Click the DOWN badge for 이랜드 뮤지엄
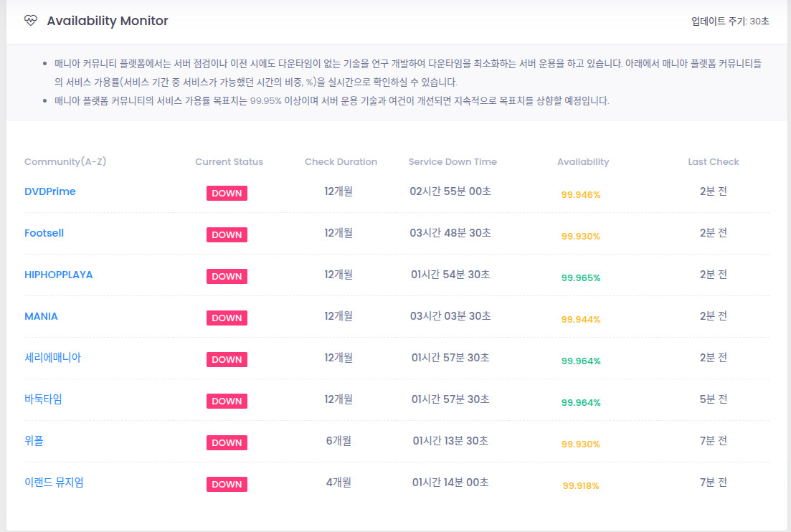791x532 pixels. coord(227,485)
